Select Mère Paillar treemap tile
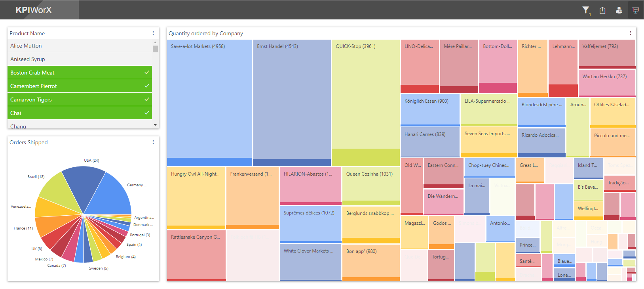Screen dimensions: 644x289 [459, 66]
